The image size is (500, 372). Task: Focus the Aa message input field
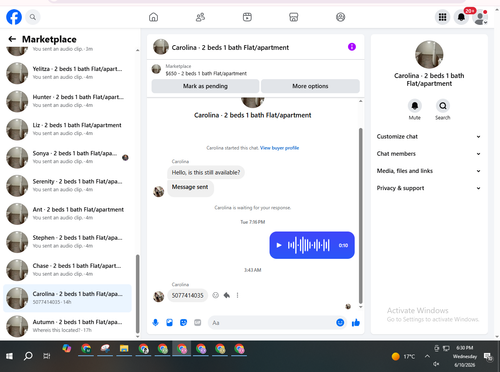point(272,323)
